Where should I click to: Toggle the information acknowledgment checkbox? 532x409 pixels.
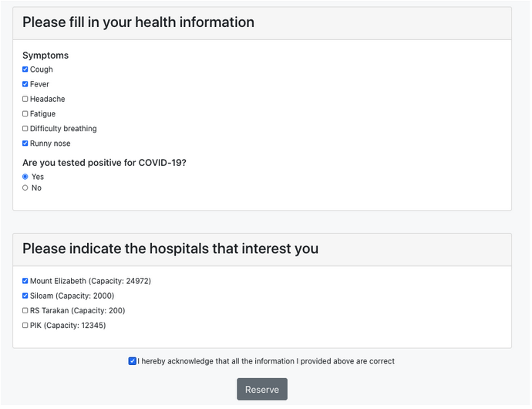[x=133, y=360]
